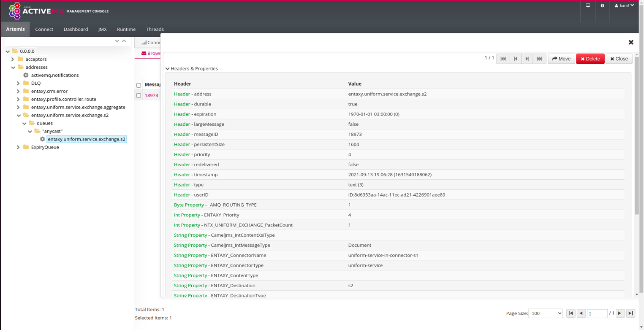The image size is (644, 332).
Task: Click the page number input field
Action: pos(597,313)
